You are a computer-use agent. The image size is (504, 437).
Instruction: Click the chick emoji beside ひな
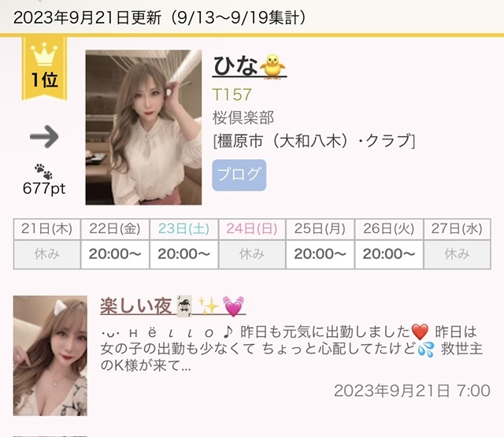(x=272, y=66)
